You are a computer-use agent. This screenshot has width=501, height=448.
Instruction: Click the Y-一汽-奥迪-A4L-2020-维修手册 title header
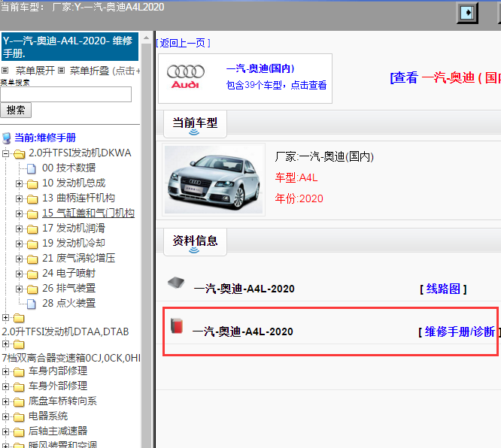coord(70,47)
